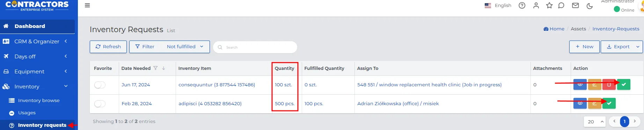This screenshot has width=644, height=130.
Task: Click the Refresh button
Action: coord(108,47)
